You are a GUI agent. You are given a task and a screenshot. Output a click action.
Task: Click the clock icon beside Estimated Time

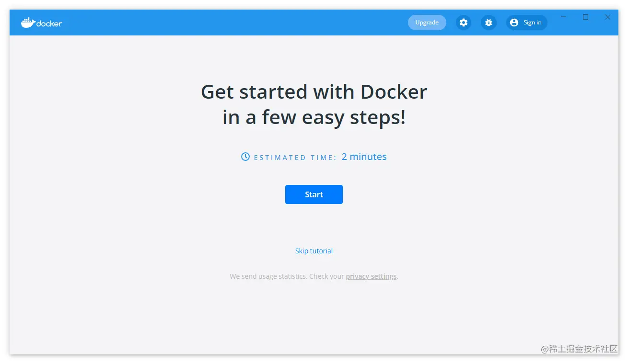coord(245,157)
